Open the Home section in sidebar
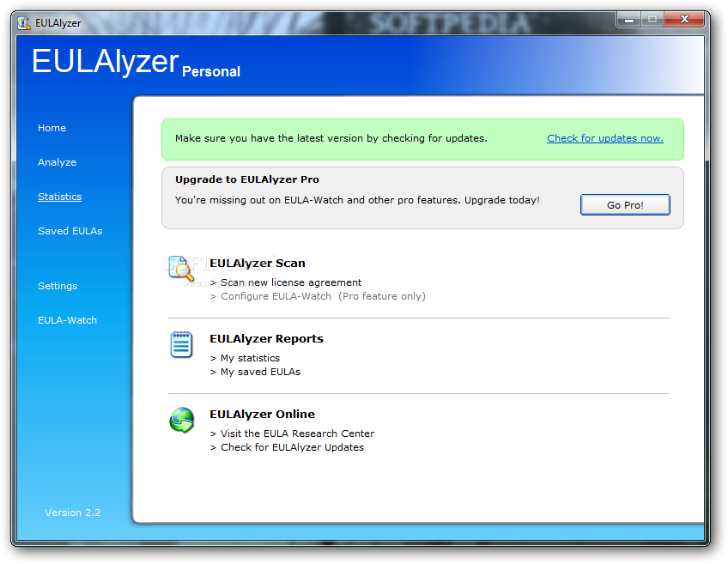The width and height of the screenshot is (728, 564). (52, 128)
